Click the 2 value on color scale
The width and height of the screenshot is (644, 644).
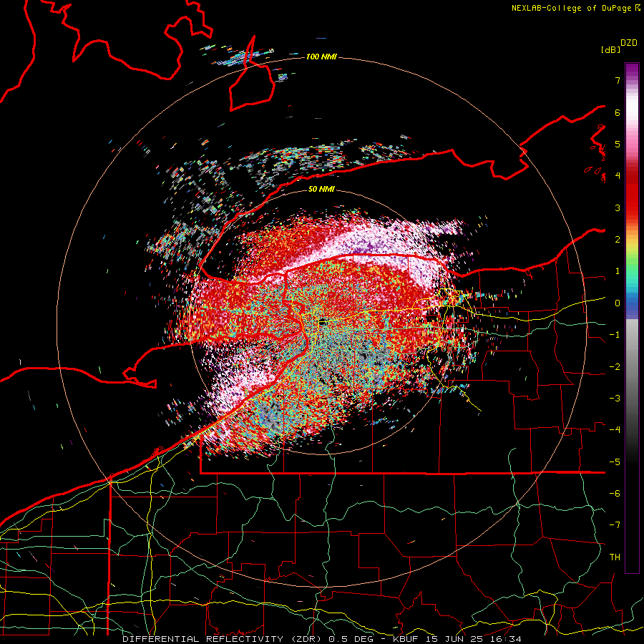click(x=618, y=240)
